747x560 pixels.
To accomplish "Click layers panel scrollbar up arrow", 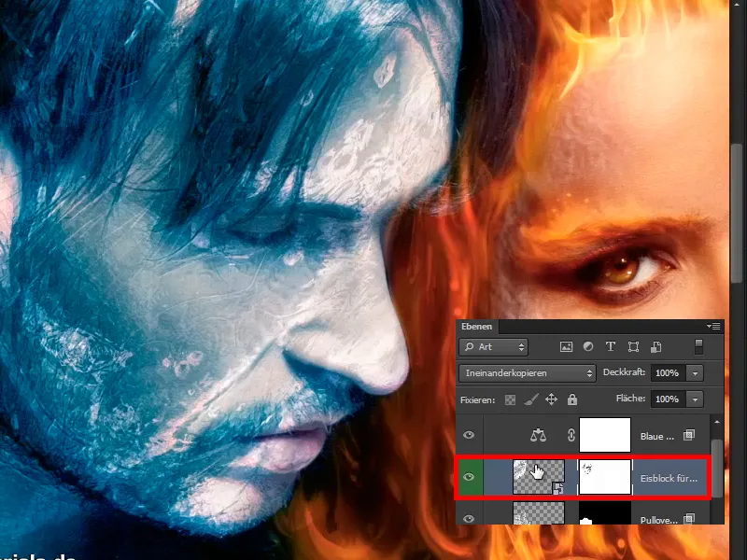I will click(716, 422).
